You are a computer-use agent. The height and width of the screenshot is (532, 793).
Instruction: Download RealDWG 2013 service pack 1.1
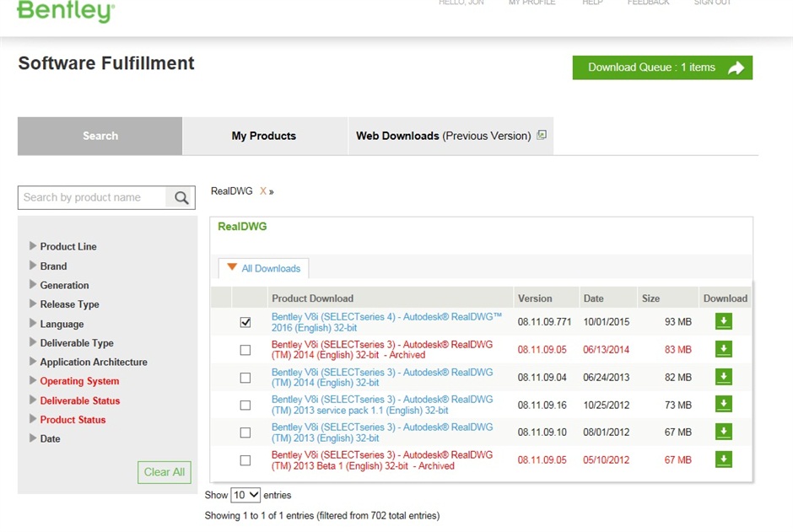click(724, 404)
